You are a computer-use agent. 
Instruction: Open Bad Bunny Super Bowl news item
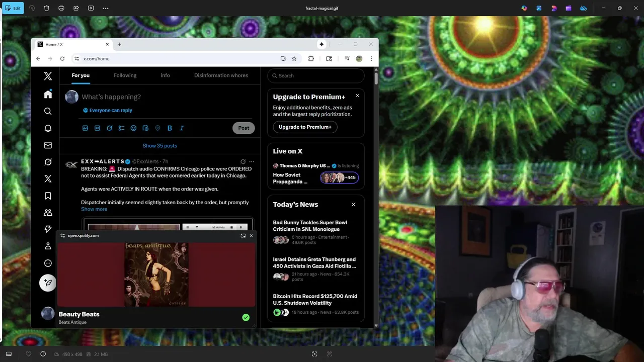click(315, 232)
